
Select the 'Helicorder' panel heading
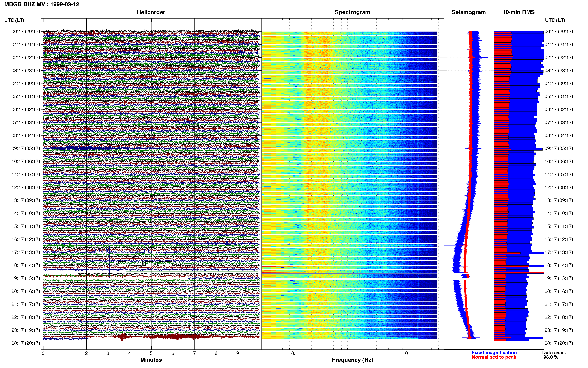pyautogui.click(x=151, y=12)
